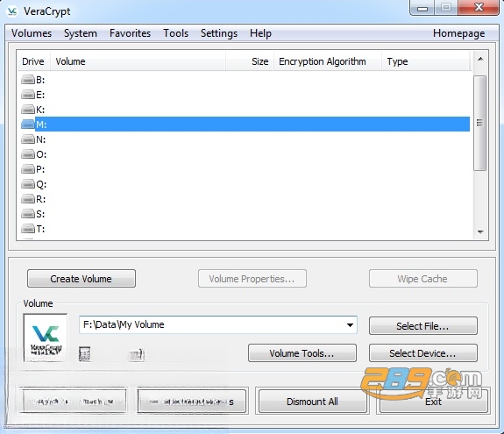Select the Q: drive icon
The image size is (504, 434).
(x=28, y=184)
